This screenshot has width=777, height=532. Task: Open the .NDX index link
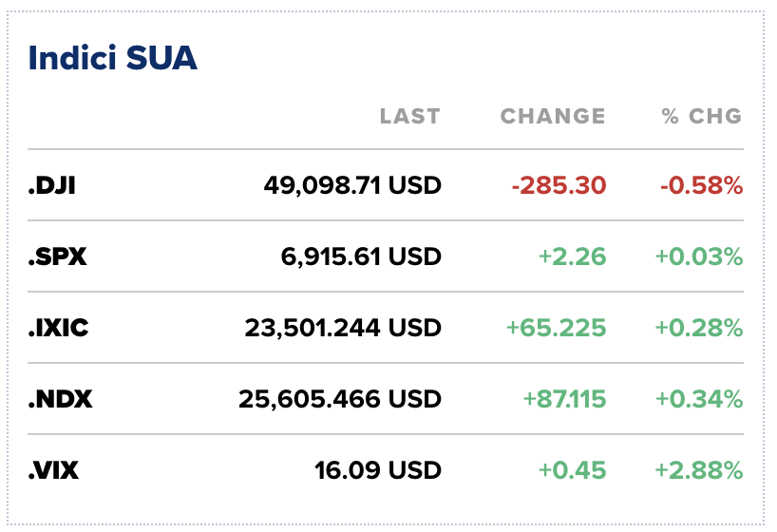pyautogui.click(x=61, y=399)
